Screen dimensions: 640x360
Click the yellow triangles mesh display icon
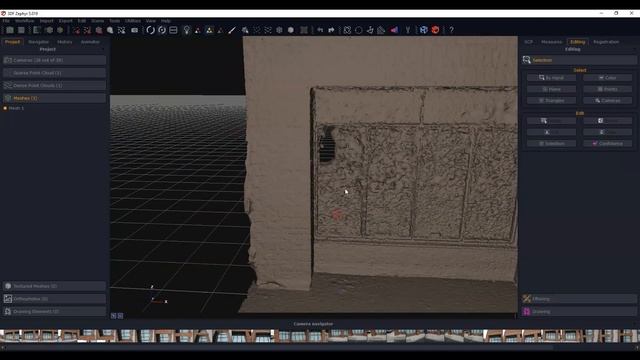209,30
